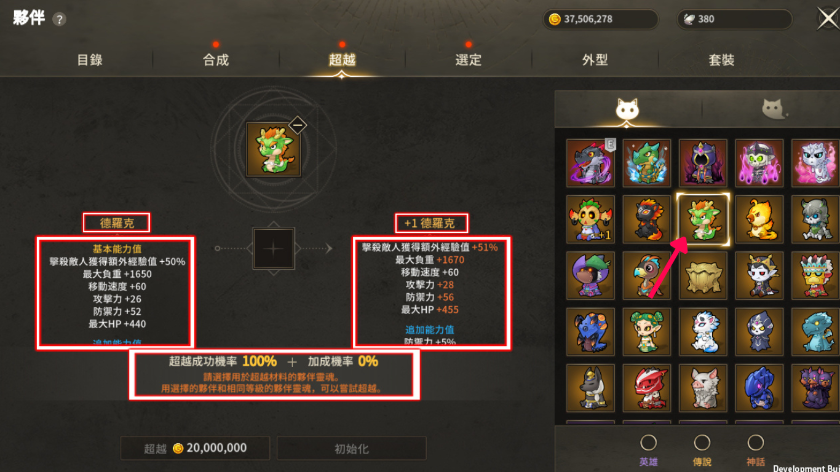Remove the green dragon with minus icon
Screen dimensions: 840x472
[297, 125]
